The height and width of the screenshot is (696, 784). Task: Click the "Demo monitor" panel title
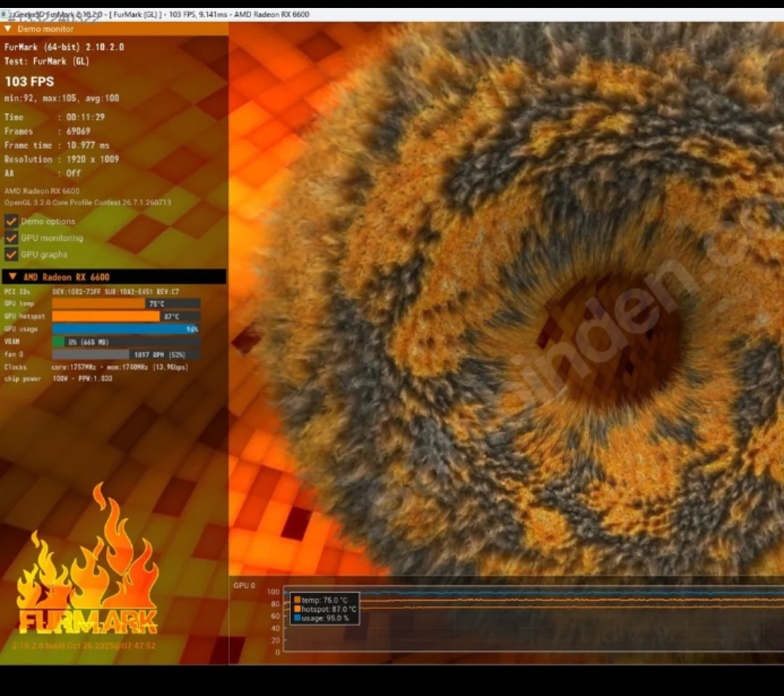(x=46, y=29)
